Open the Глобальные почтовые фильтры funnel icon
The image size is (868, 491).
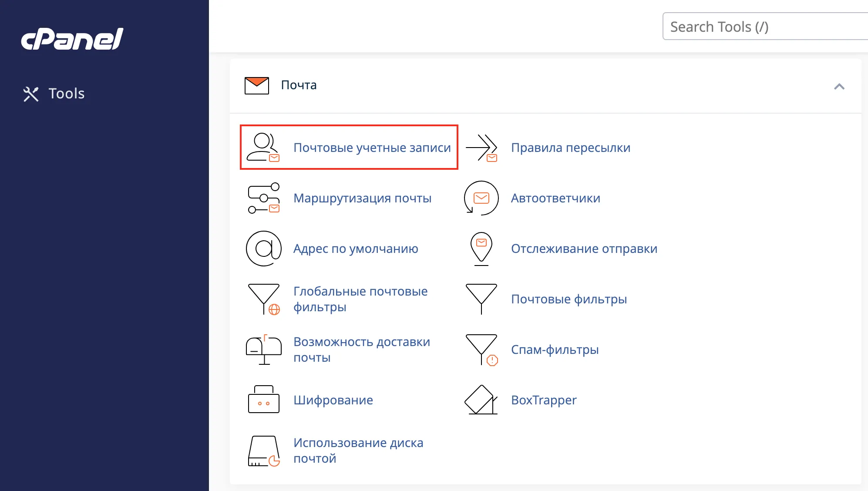(x=264, y=299)
